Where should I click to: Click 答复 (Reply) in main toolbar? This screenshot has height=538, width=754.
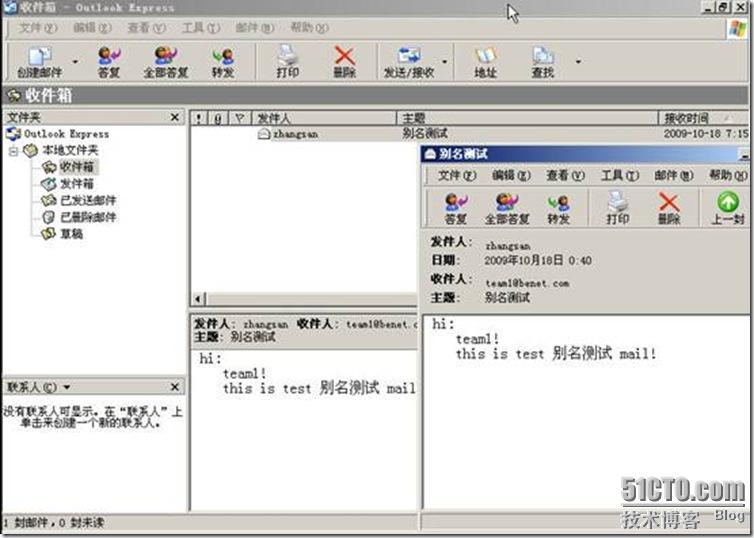[x=109, y=63]
